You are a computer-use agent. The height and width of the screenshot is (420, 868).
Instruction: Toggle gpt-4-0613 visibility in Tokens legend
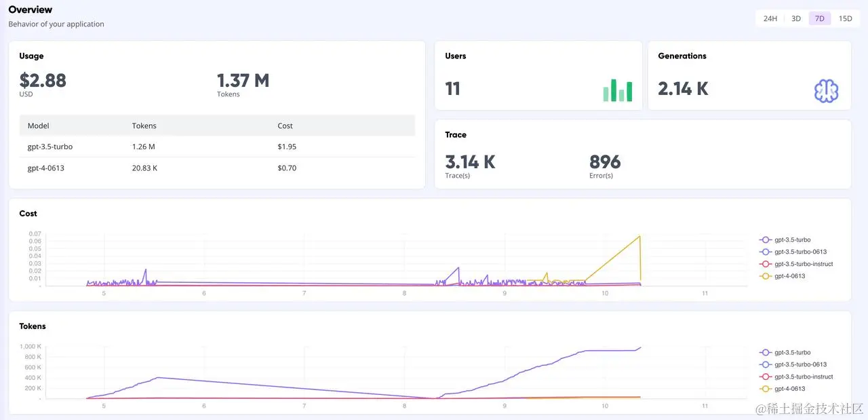click(x=765, y=389)
